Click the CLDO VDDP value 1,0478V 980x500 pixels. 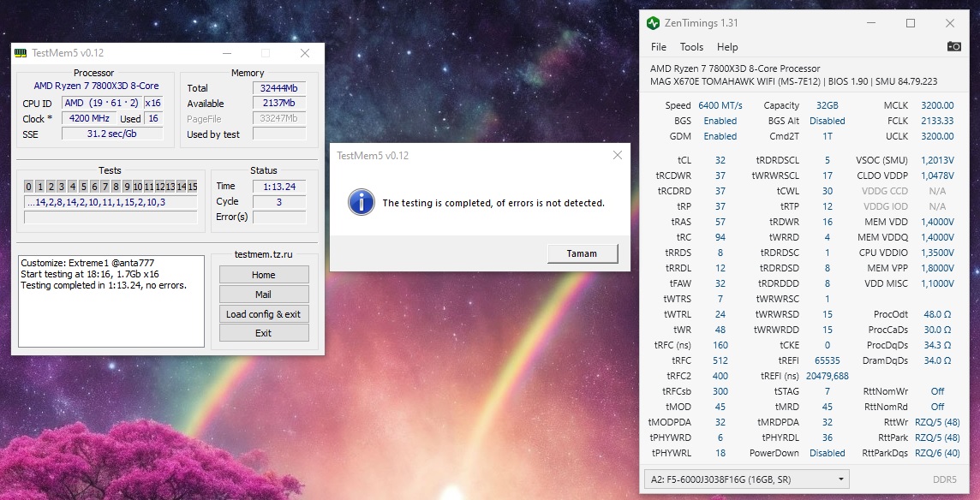pyautogui.click(x=937, y=176)
